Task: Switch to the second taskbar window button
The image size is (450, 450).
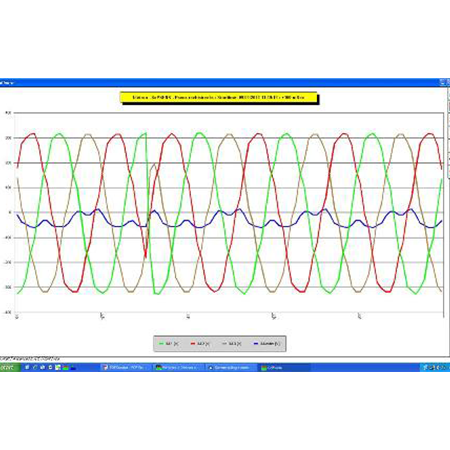Action: 178,367
